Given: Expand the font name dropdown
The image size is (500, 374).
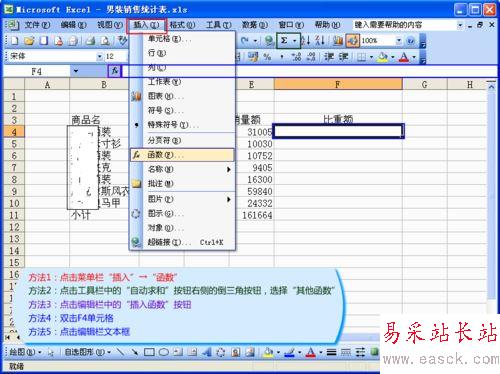Looking at the screenshot, I should coord(99,57).
